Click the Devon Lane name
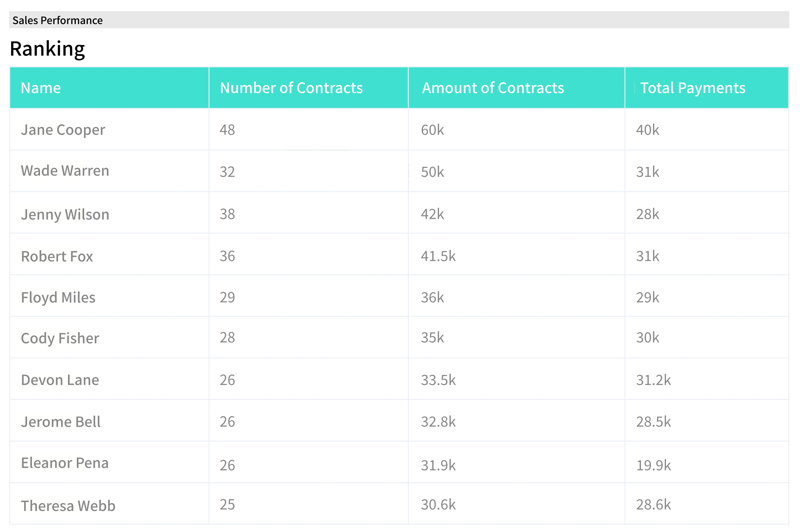The image size is (800, 532). click(60, 380)
